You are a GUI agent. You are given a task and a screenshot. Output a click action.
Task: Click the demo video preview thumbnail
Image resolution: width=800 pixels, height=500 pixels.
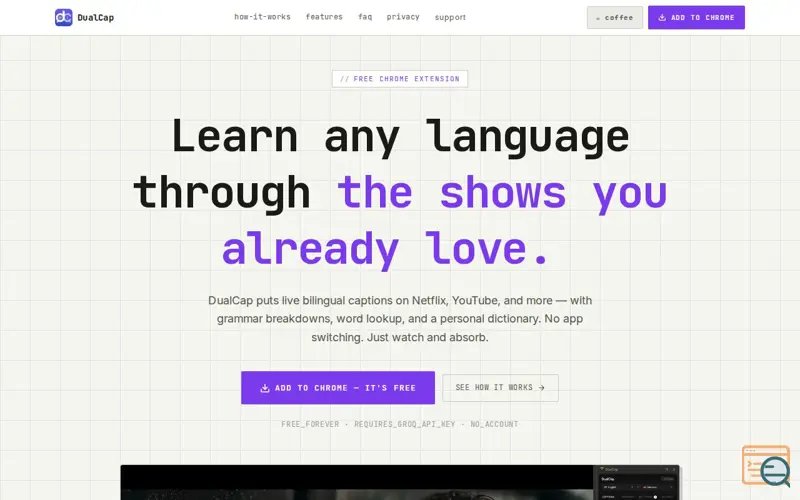click(400, 482)
